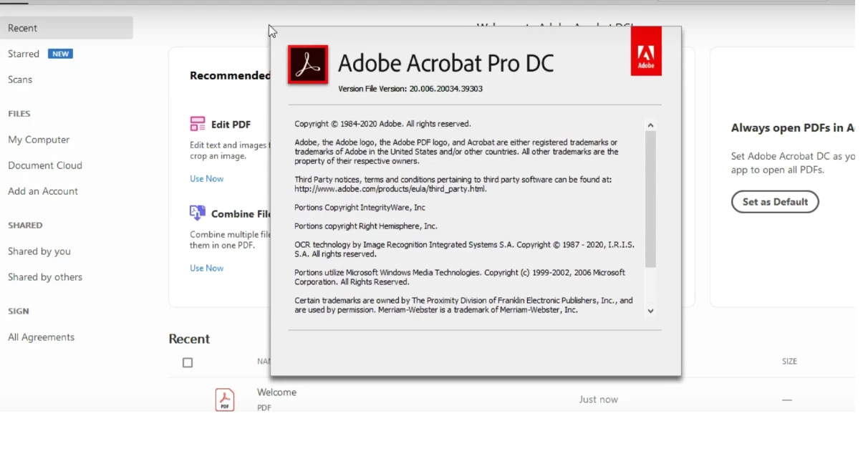The width and height of the screenshot is (868, 464).
Task: Click scrollbar down arrow in About dialog
Action: 650,311
